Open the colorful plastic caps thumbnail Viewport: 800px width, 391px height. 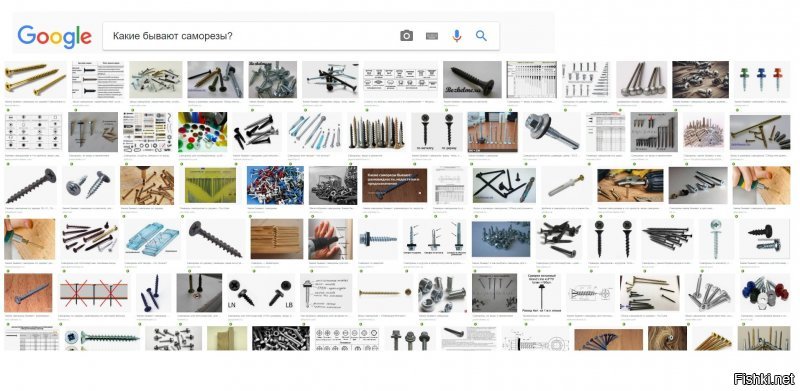click(x=203, y=132)
